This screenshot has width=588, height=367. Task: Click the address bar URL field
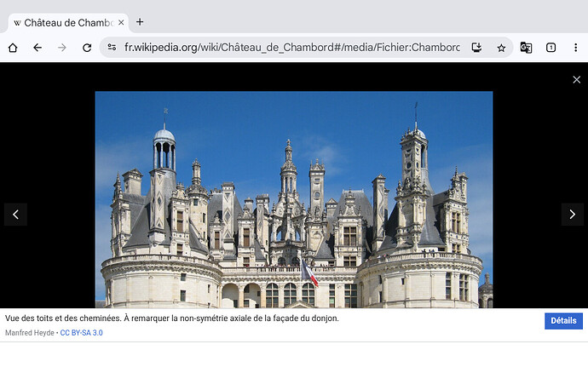[x=291, y=48]
